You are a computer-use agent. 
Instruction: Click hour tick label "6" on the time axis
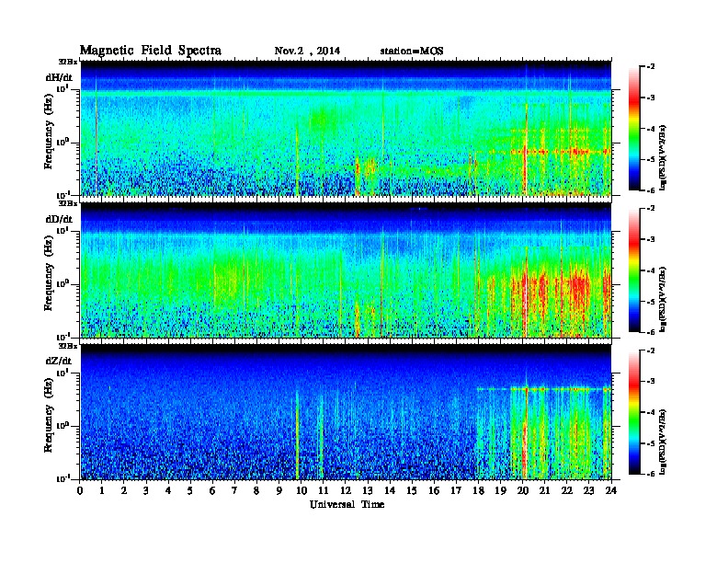click(x=212, y=490)
